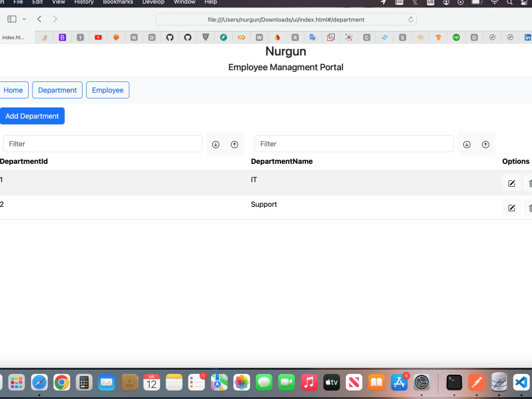Open Spotlight search in menu bar
Image resolution: width=532 pixels, height=399 pixels.
(x=510, y=2)
